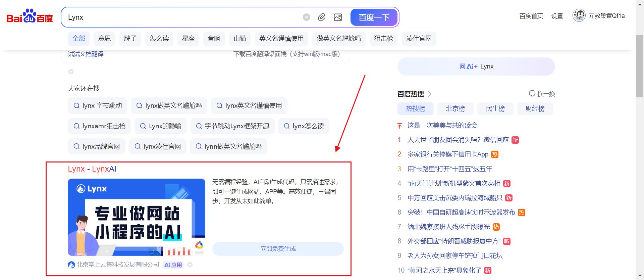
Task: Click 下载百度翻译桌面端 link
Action: coord(287,54)
